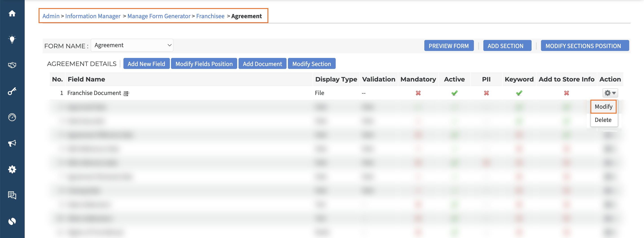Open the bottom circular logo sidebar icon
The height and width of the screenshot is (238, 644).
coord(12,221)
